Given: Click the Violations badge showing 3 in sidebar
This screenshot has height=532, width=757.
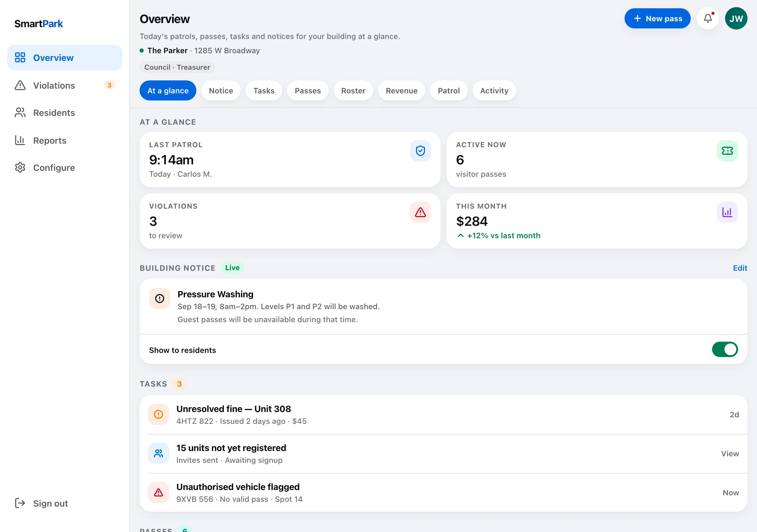Looking at the screenshot, I should [109, 85].
